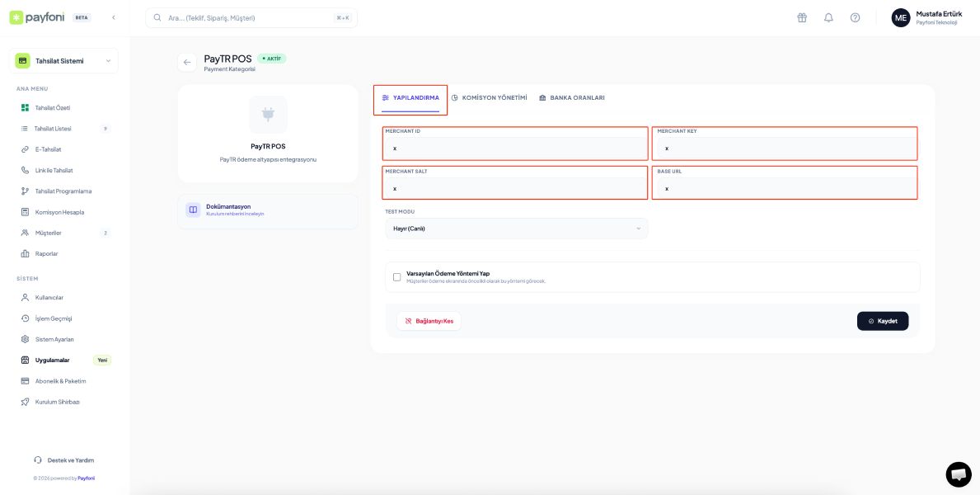
Task: Collapse the sidebar with the chevron
Action: (x=114, y=17)
